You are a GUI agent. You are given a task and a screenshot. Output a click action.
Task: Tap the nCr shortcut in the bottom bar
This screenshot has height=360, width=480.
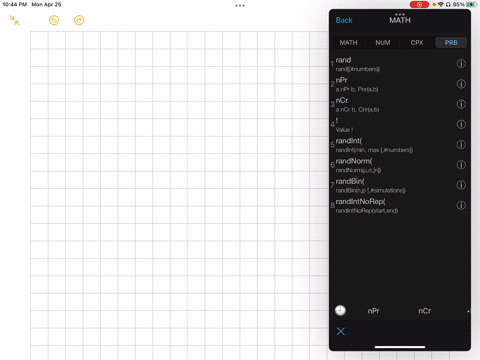425,311
